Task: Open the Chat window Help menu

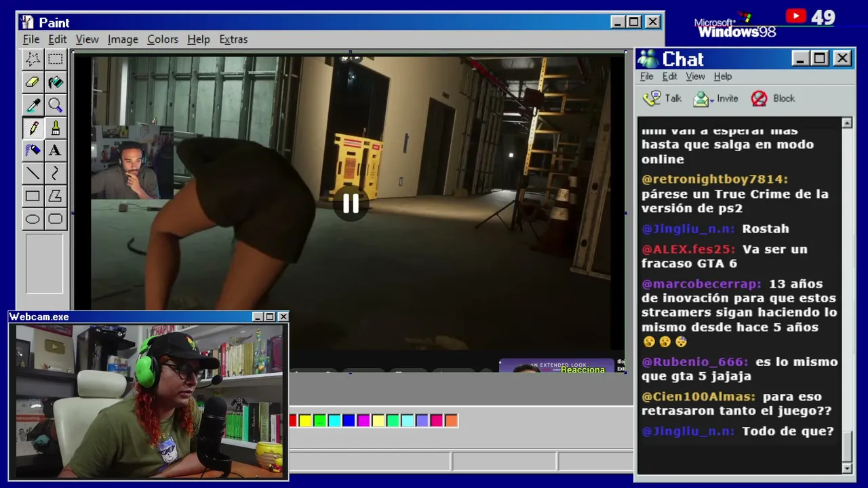Action: 723,77
